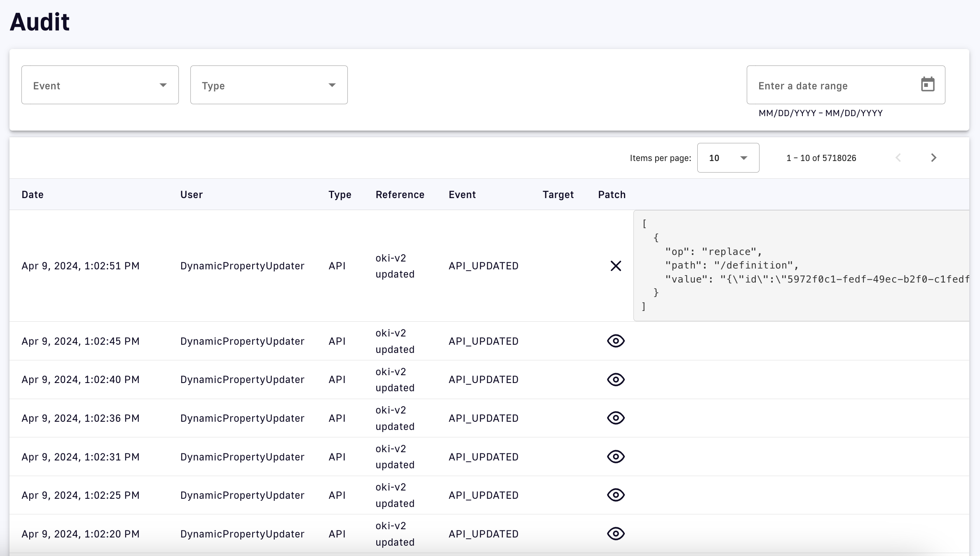The width and height of the screenshot is (980, 556).
Task: Click the previous page arrow
Action: [898, 158]
